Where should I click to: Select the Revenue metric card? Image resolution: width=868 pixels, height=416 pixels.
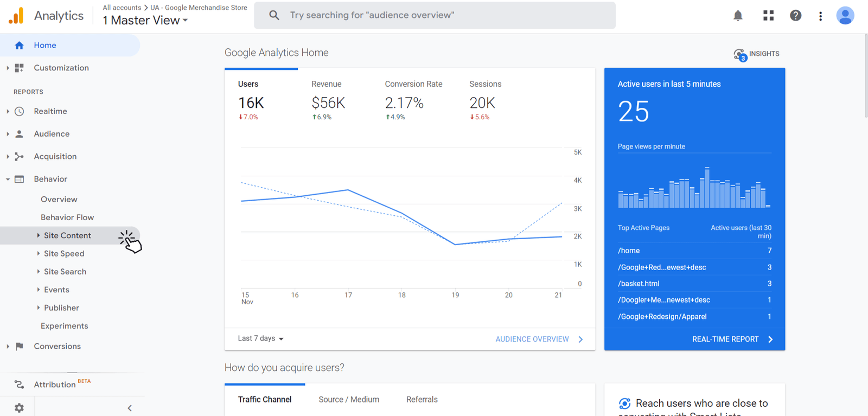pyautogui.click(x=328, y=100)
